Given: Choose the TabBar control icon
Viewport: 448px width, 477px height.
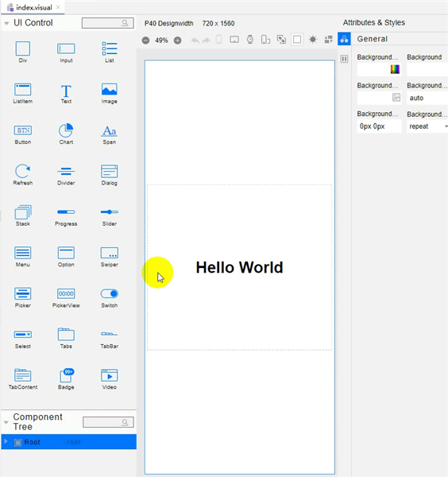Looking at the screenshot, I should [x=110, y=334].
